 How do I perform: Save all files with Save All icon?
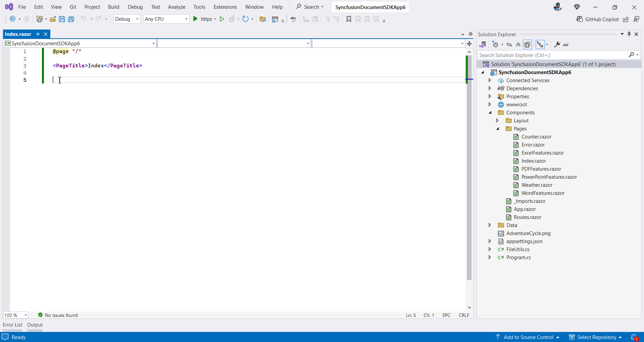click(x=71, y=19)
